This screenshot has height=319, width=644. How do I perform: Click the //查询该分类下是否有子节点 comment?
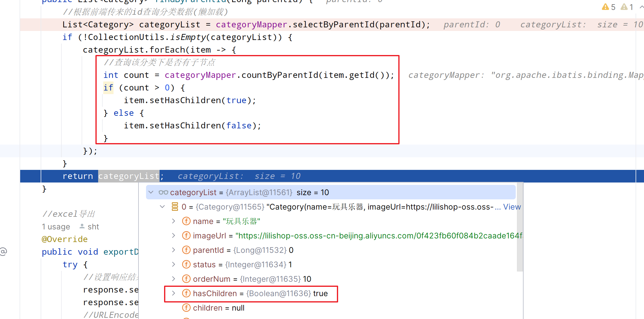(160, 63)
